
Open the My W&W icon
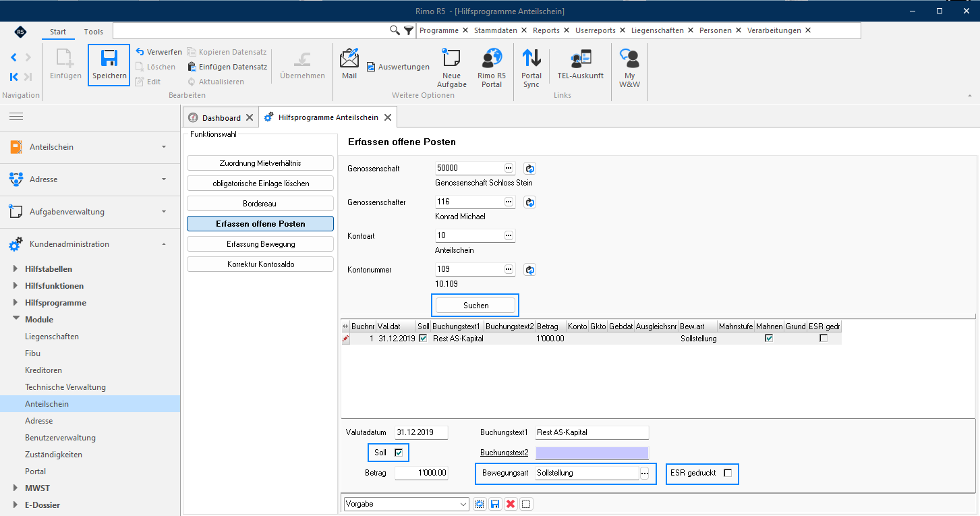pyautogui.click(x=629, y=58)
